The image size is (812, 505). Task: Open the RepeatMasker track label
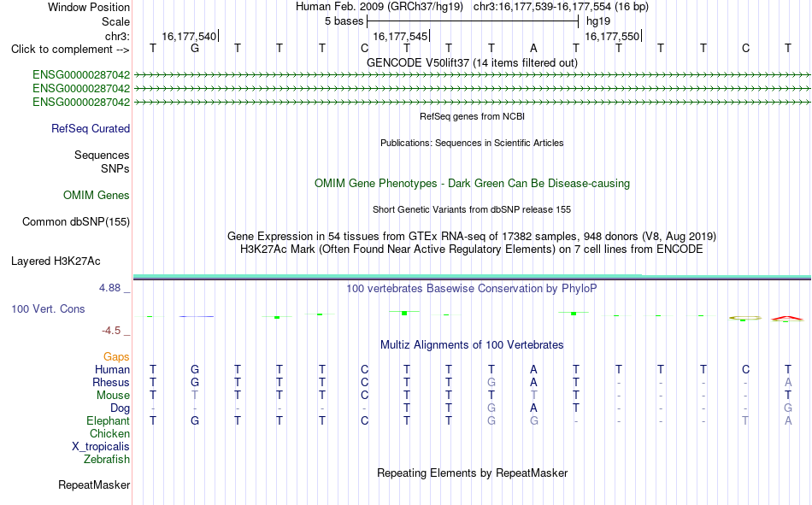[x=94, y=484]
